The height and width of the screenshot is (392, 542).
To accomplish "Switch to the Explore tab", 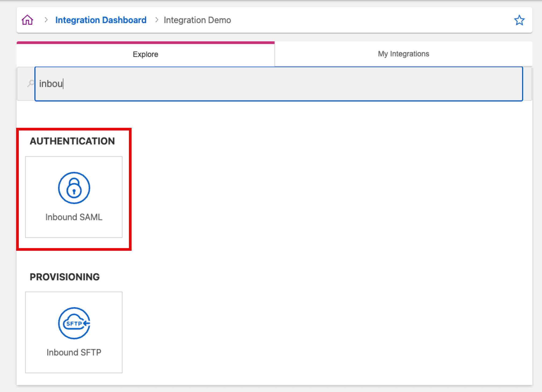I will pos(145,54).
